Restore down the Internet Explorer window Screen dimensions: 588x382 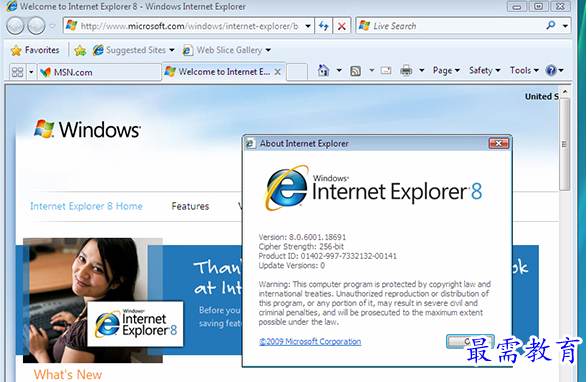[538, 6]
